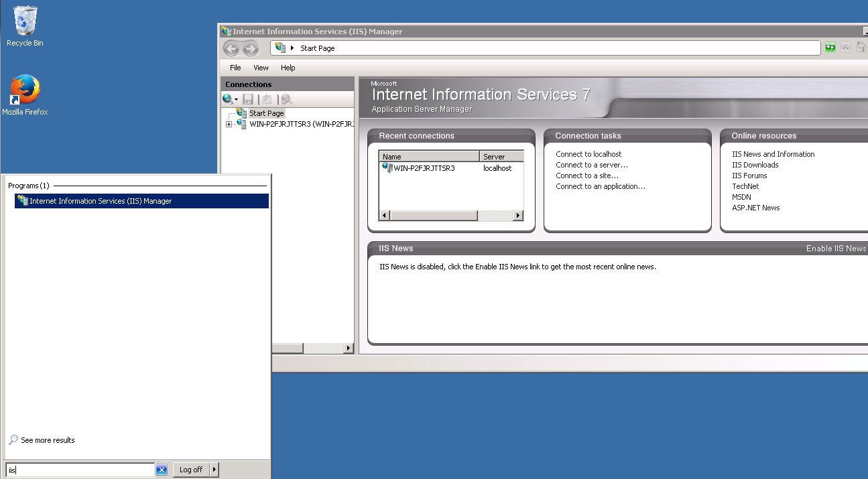Open the Log off options arrow menu
The height and width of the screenshot is (479, 868).
click(x=214, y=470)
